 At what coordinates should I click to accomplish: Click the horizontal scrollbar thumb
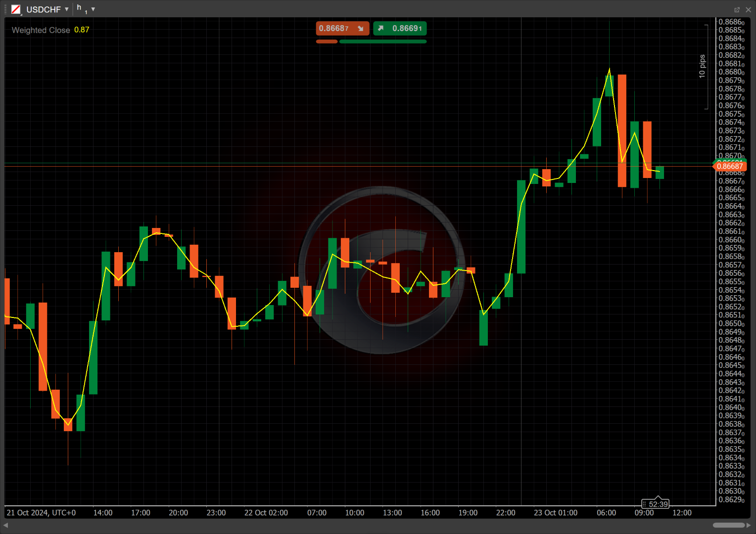pos(728,525)
